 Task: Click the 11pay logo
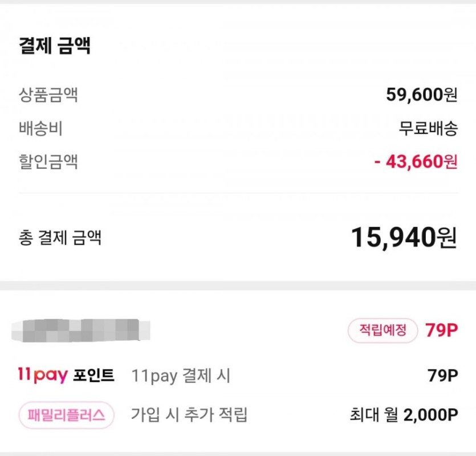click(43, 376)
